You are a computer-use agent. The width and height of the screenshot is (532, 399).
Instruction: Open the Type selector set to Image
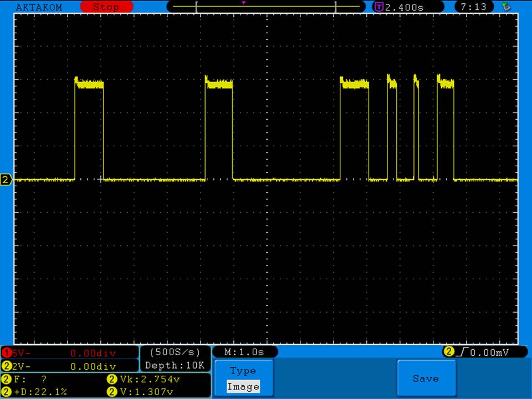(x=243, y=379)
